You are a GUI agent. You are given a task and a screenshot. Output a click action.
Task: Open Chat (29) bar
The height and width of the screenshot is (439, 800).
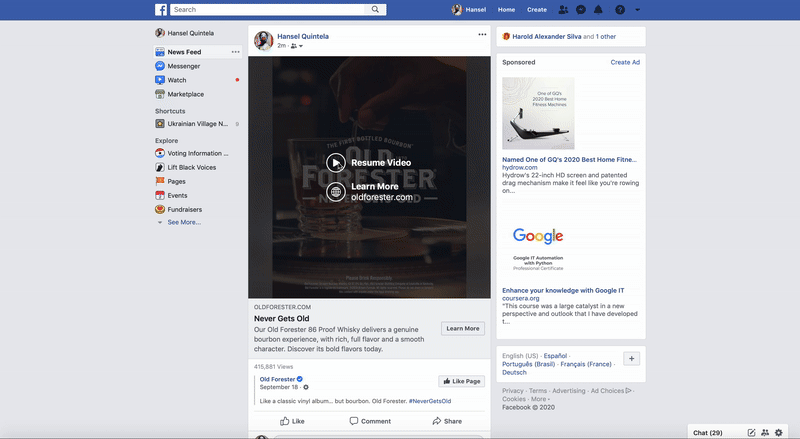click(708, 432)
